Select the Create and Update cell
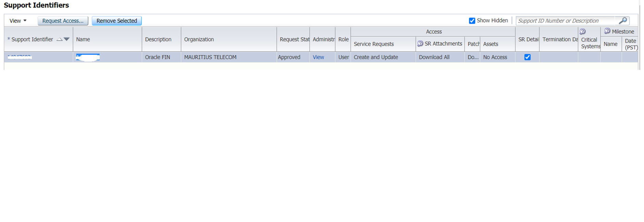The width and height of the screenshot is (644, 222). (x=376, y=57)
